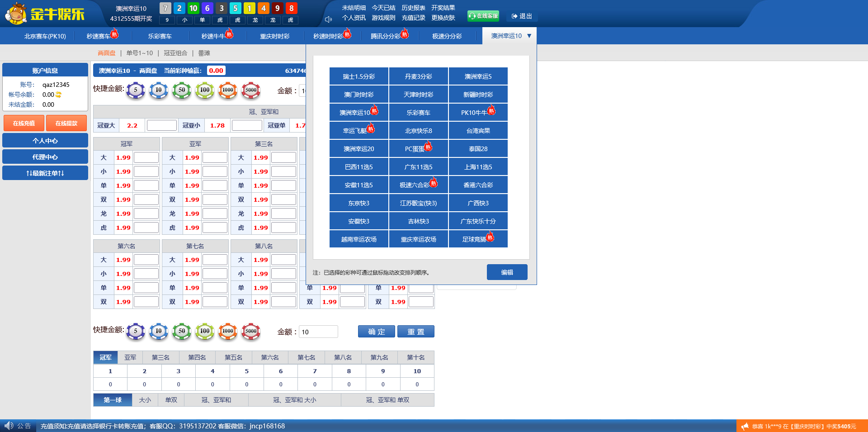Toggle the ↑↓最新注单↑↓ panel
Screen dimensions: 868x432
click(x=45, y=173)
